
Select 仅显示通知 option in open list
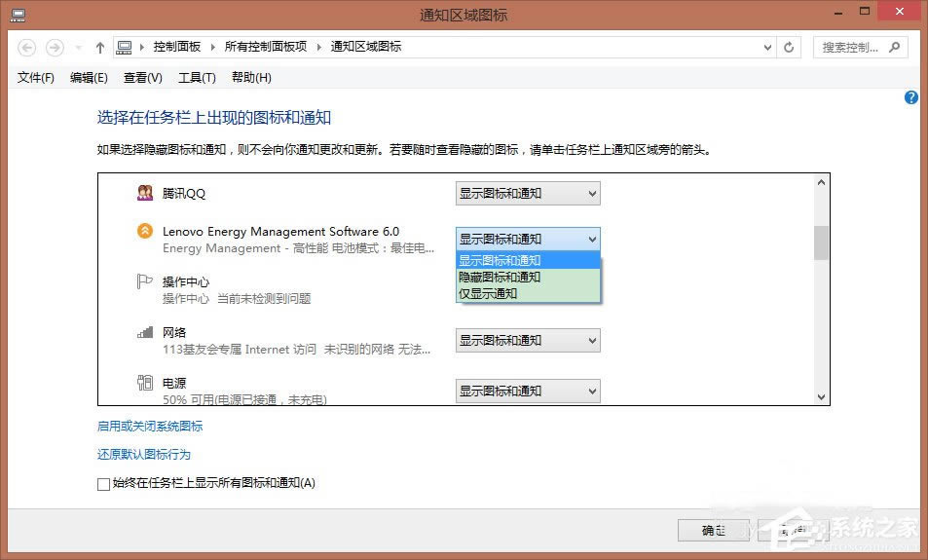pos(528,293)
